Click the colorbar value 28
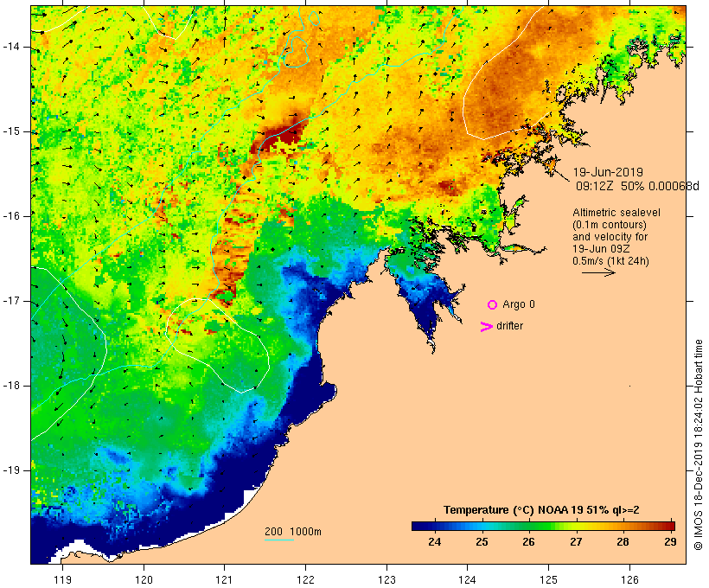 pyautogui.click(x=623, y=541)
